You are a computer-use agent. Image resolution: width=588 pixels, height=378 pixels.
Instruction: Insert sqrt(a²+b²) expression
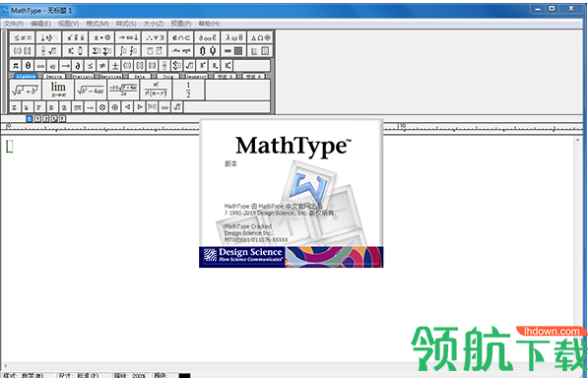pyautogui.click(x=26, y=90)
